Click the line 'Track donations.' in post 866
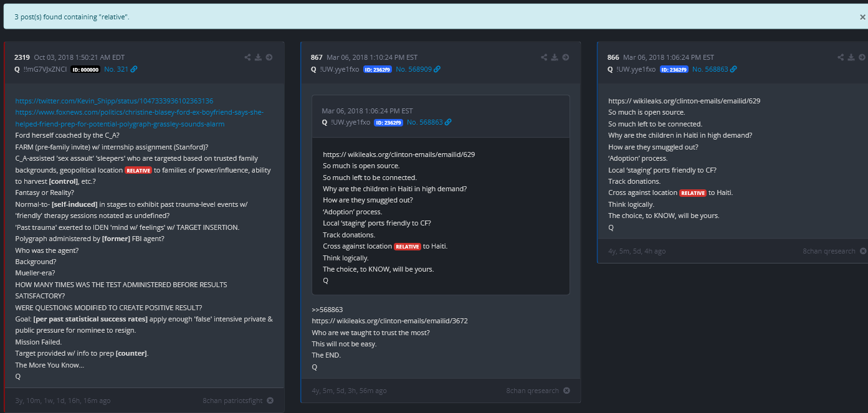Viewport: 868px width, 413px height. pos(634,181)
